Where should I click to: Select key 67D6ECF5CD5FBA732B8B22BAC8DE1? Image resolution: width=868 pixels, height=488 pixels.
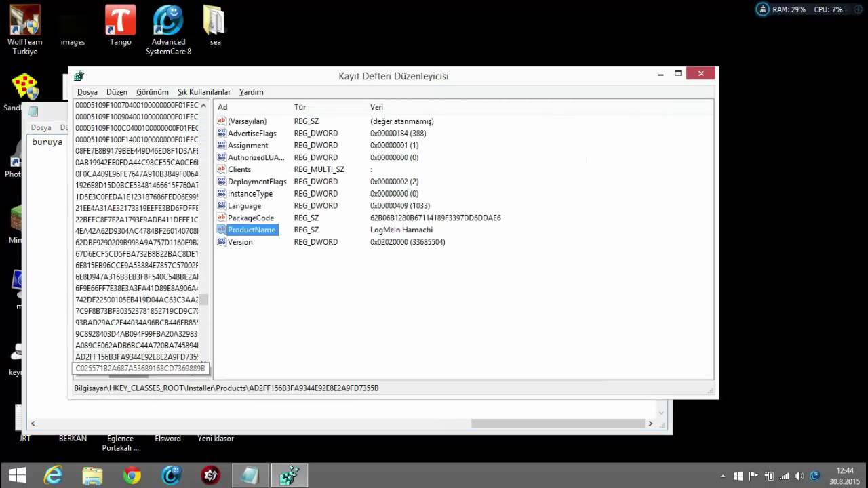[137, 254]
